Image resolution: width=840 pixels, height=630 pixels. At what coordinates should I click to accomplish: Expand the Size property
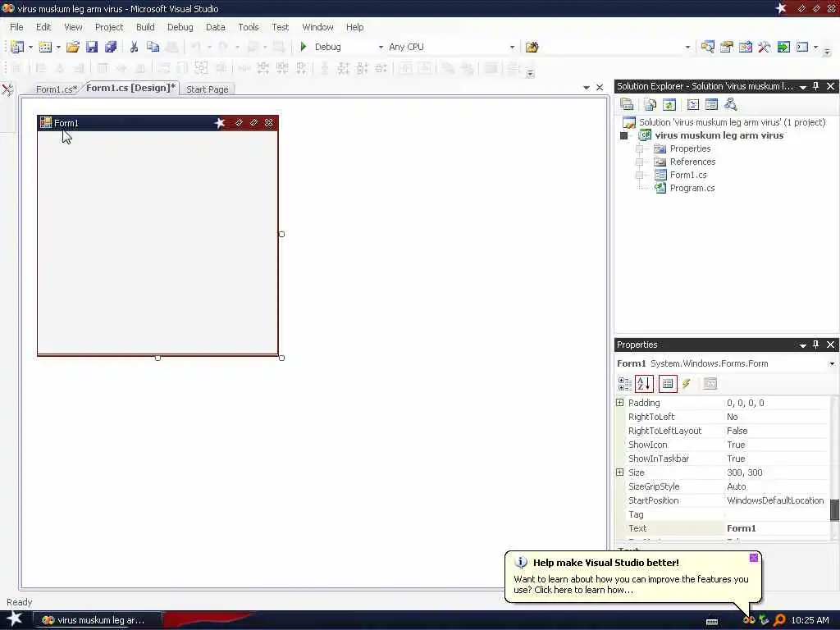point(620,472)
